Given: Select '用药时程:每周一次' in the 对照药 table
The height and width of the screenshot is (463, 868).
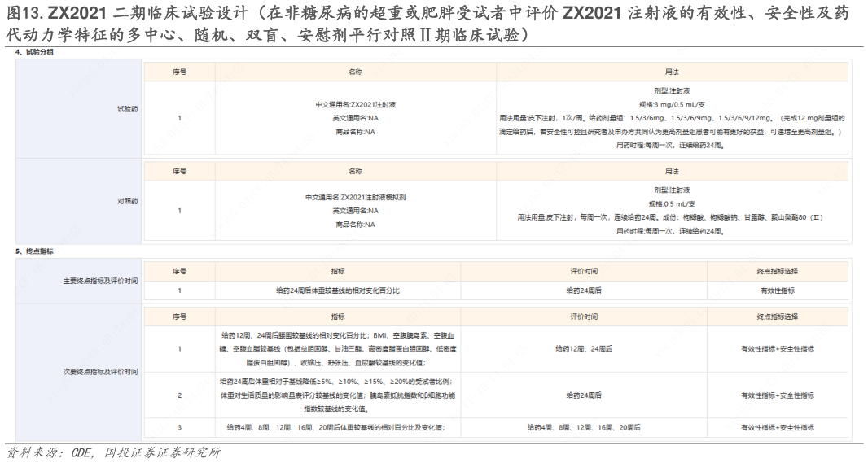Looking at the screenshot, I should point(670,231).
